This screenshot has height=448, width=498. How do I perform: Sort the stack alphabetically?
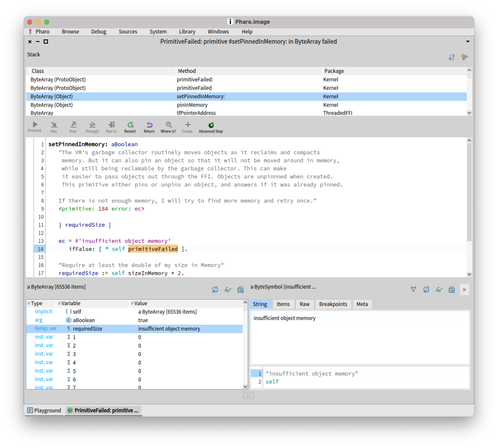coord(452,57)
